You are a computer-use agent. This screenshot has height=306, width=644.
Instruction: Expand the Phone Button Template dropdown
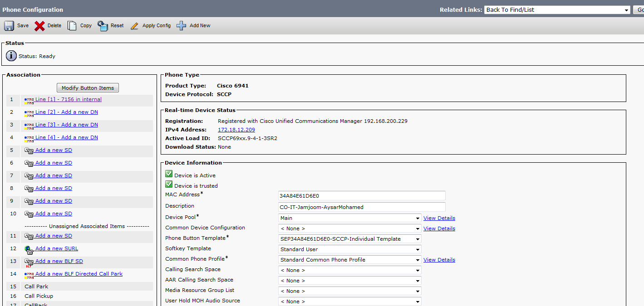point(349,239)
